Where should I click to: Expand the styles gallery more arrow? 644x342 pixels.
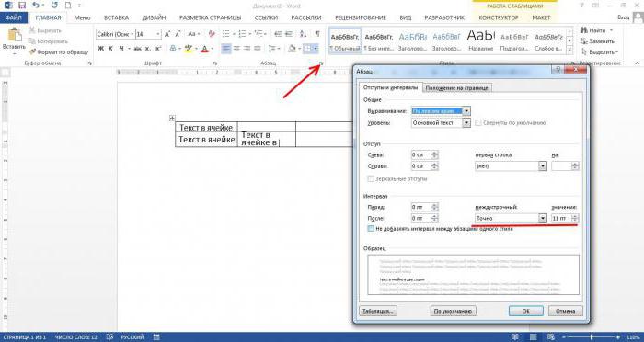[x=569, y=50]
